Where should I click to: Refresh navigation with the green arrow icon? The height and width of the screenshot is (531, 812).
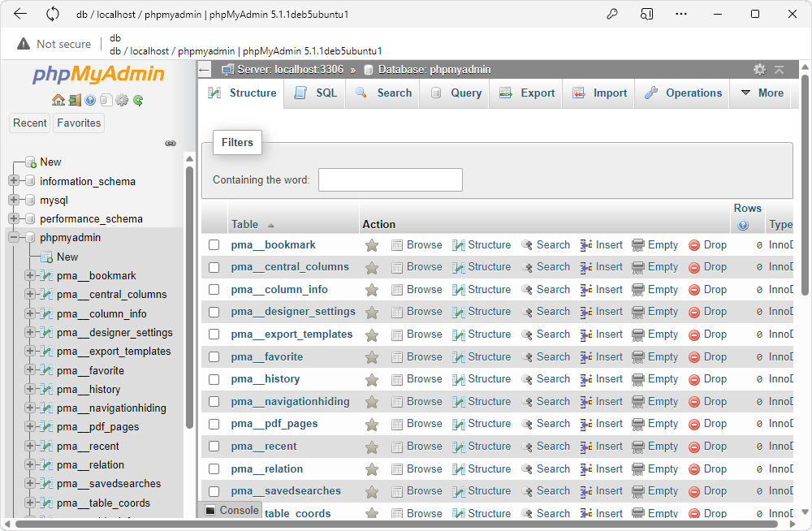[136, 99]
